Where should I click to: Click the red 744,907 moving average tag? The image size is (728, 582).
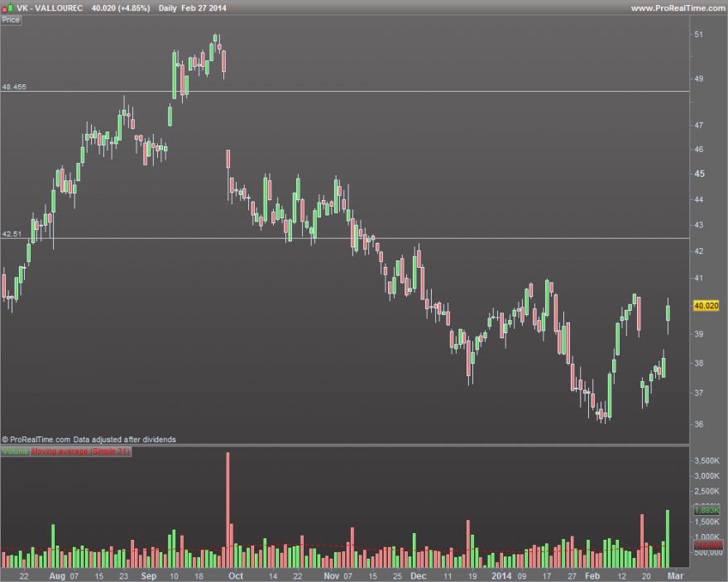[708, 545]
